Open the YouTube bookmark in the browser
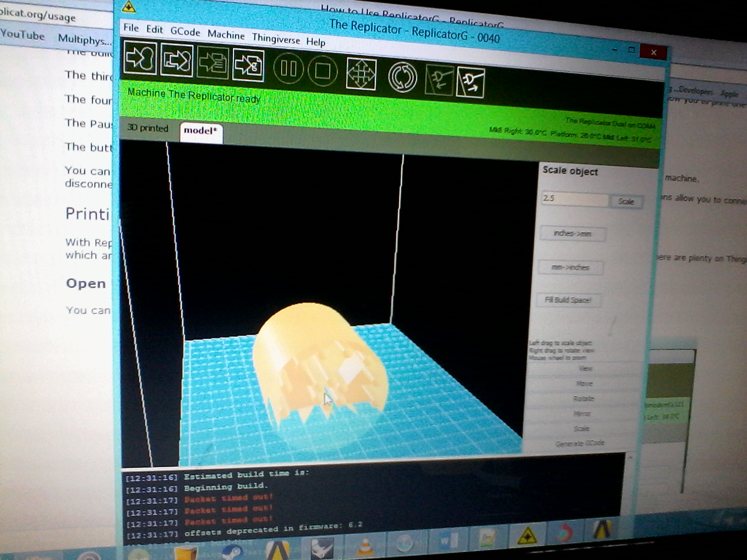747x560 pixels. (22, 35)
